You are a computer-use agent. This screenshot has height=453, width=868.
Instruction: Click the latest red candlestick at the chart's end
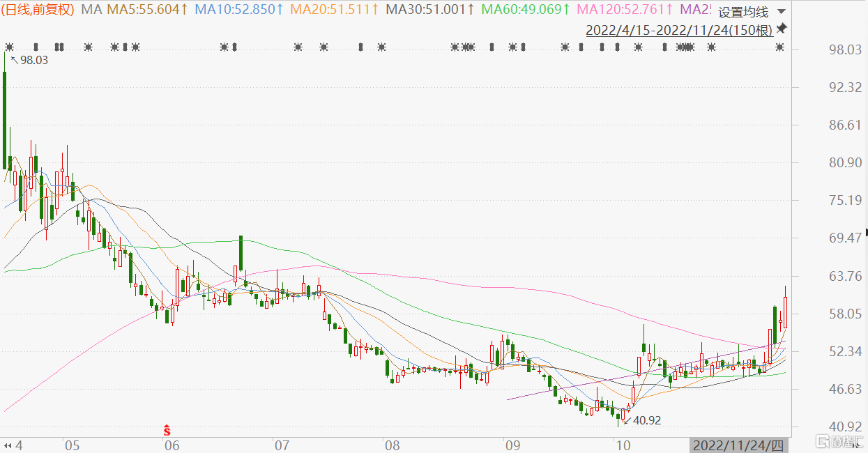pos(785,312)
